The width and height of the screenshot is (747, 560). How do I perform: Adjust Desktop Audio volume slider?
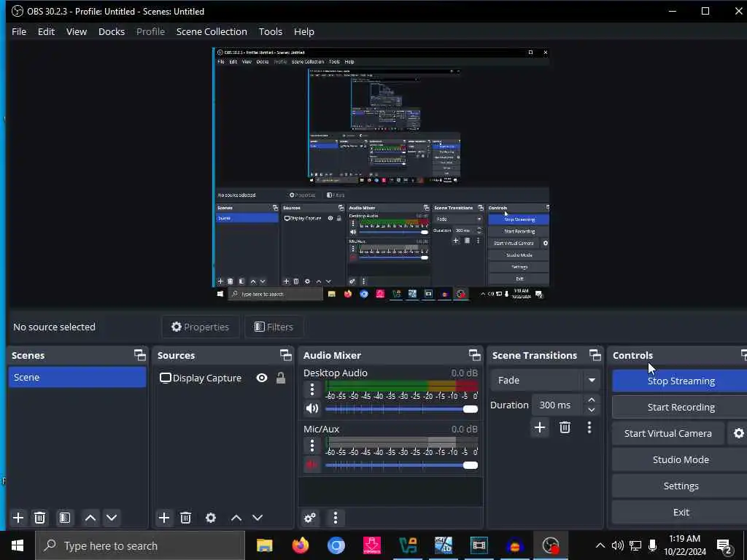coord(401,409)
